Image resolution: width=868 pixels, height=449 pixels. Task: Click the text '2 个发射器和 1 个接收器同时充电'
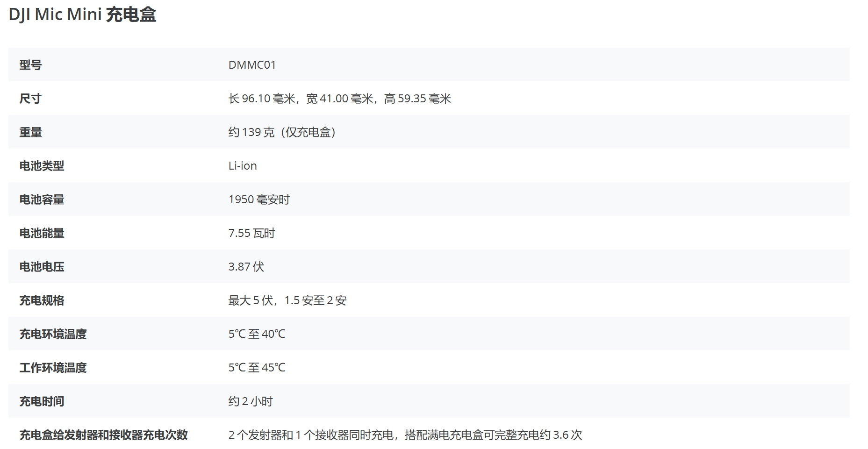coord(311,435)
